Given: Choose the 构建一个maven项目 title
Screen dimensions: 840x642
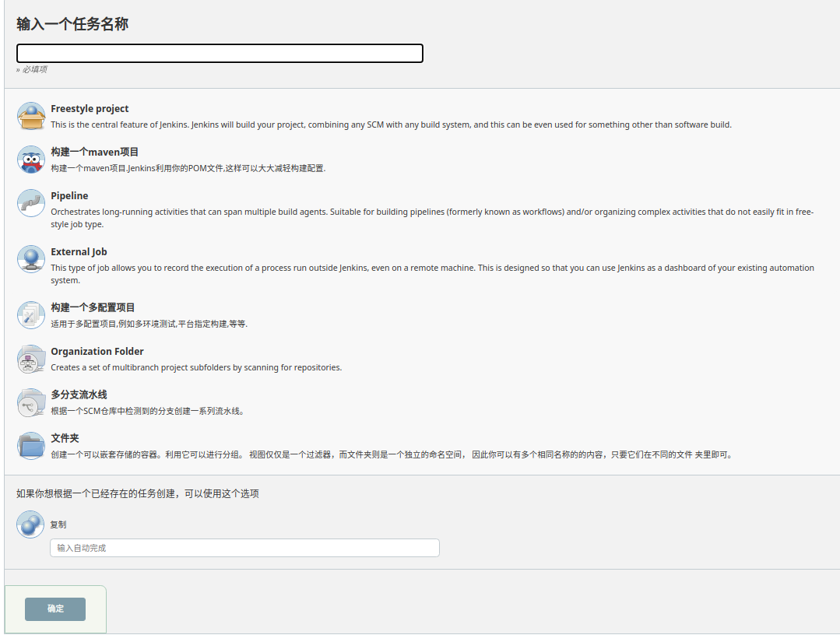Looking at the screenshot, I should pyautogui.click(x=94, y=153).
